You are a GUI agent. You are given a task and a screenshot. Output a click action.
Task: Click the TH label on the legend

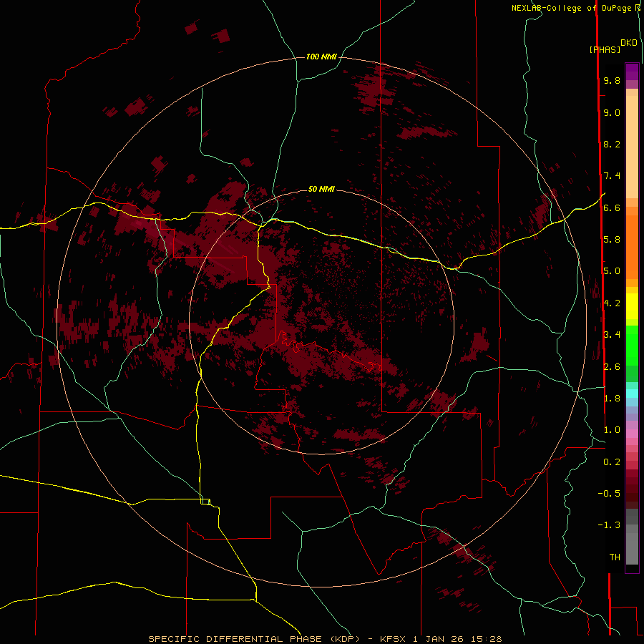pos(615,557)
